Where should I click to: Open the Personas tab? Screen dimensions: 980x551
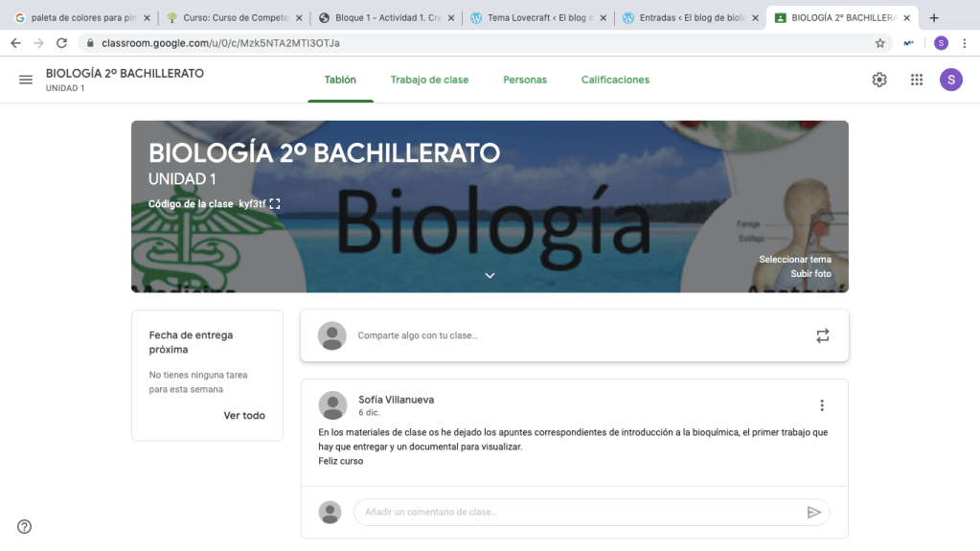[525, 80]
